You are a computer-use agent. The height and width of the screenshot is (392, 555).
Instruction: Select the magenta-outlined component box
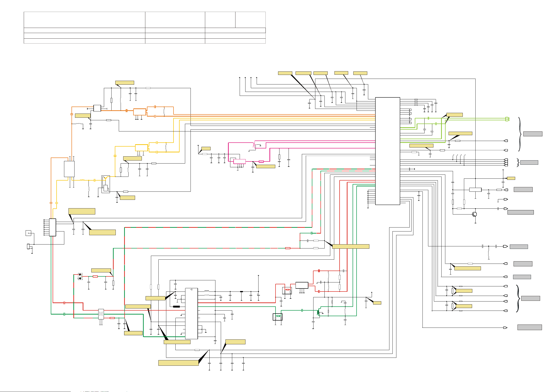(239, 162)
